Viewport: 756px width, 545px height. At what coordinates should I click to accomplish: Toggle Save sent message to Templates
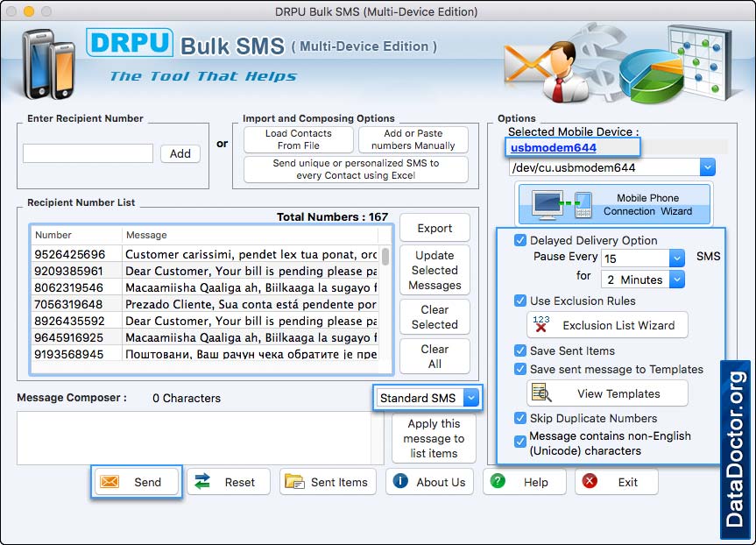(x=520, y=369)
